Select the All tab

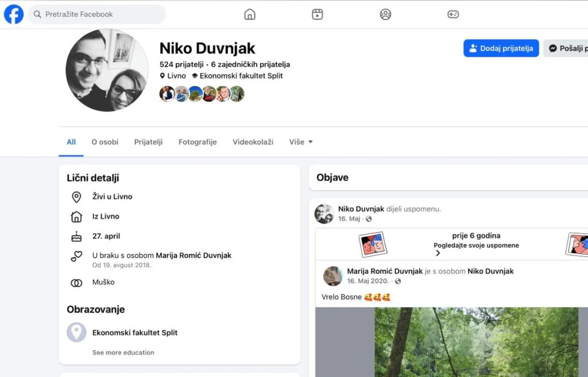tap(71, 142)
